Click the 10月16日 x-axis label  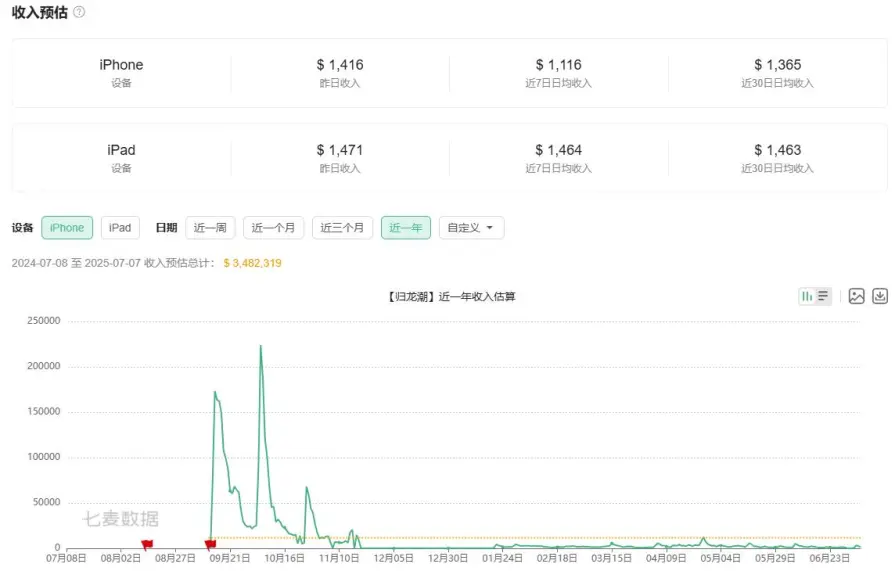[x=284, y=558]
